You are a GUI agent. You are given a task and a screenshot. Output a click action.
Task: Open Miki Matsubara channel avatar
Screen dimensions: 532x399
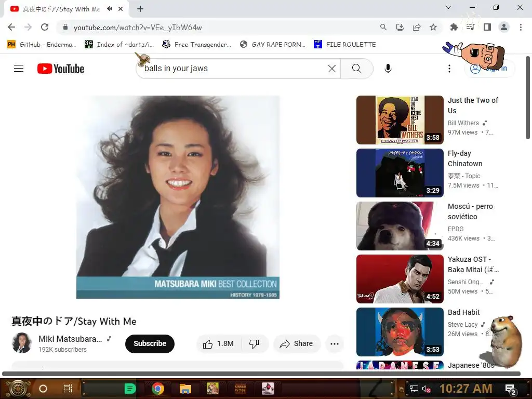pyautogui.click(x=22, y=343)
